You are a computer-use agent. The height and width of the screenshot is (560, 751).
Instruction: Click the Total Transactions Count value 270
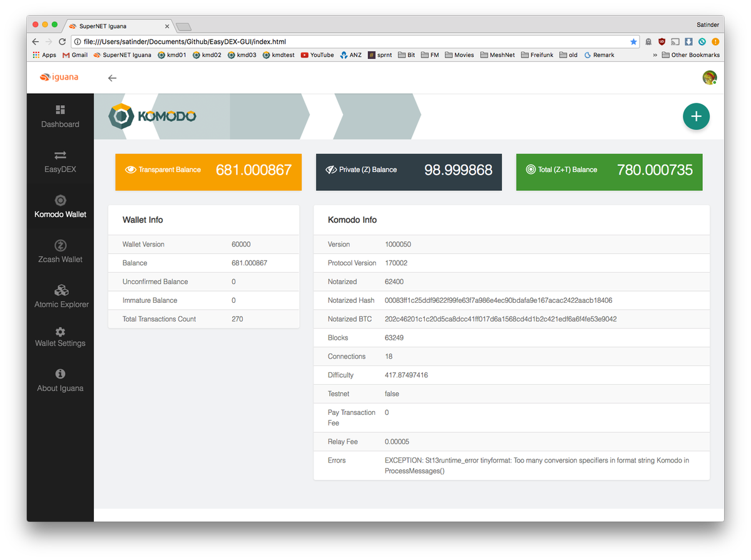point(237,319)
